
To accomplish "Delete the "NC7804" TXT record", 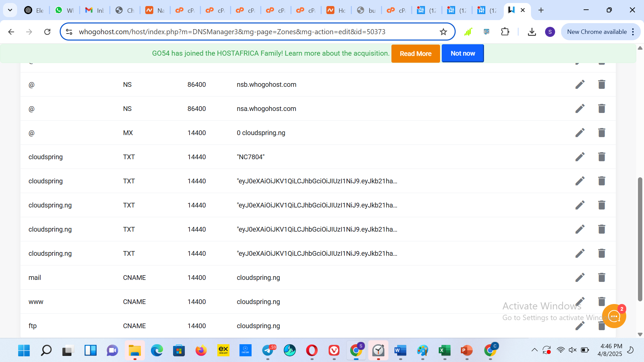I will (x=602, y=157).
